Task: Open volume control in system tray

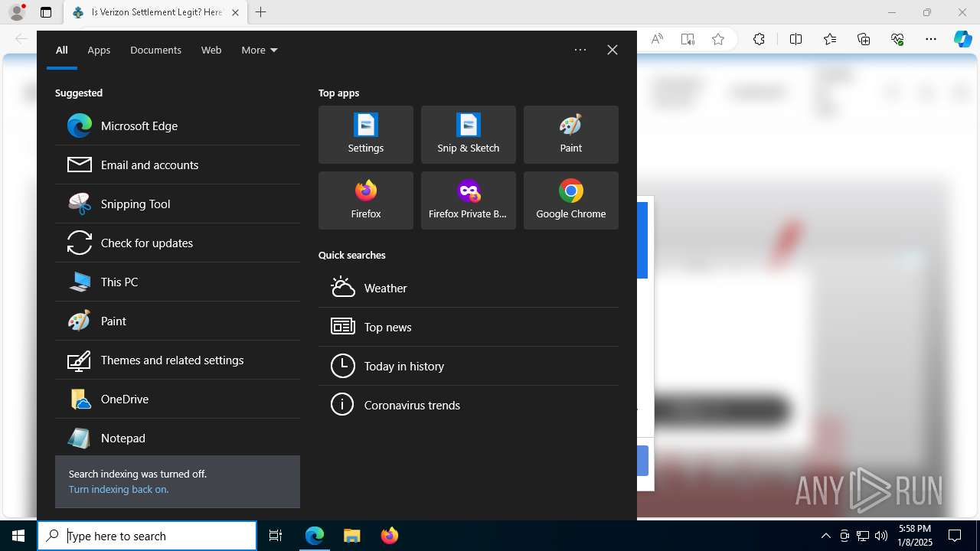Action: click(881, 536)
